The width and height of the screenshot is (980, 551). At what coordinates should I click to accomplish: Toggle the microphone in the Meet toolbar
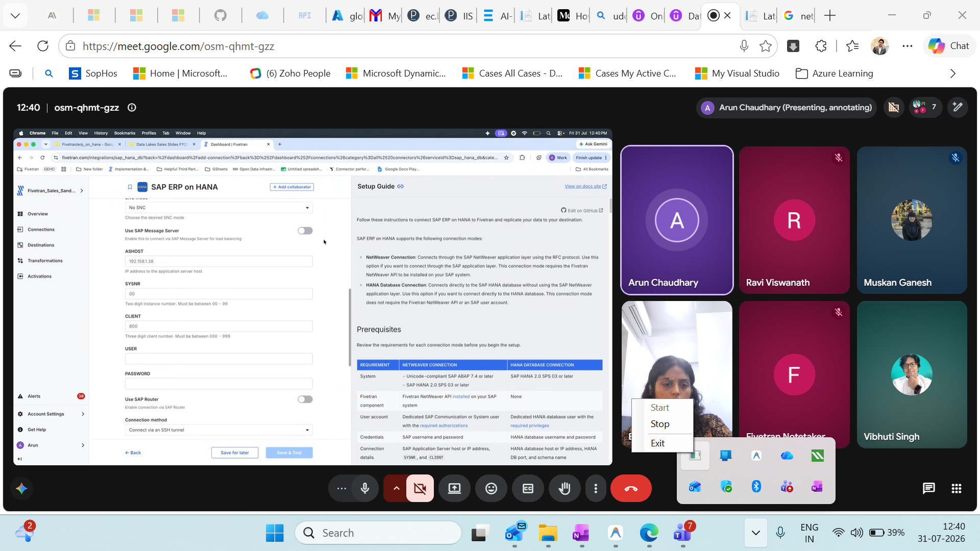click(x=365, y=489)
